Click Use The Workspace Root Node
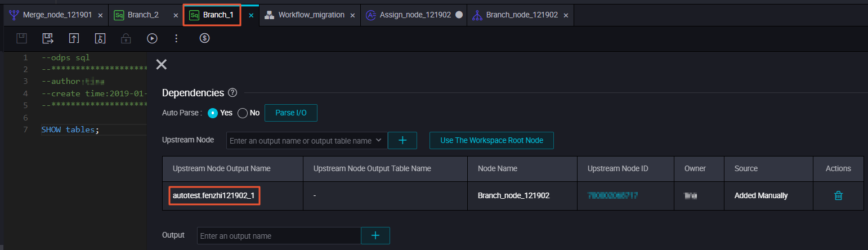 pyautogui.click(x=491, y=140)
